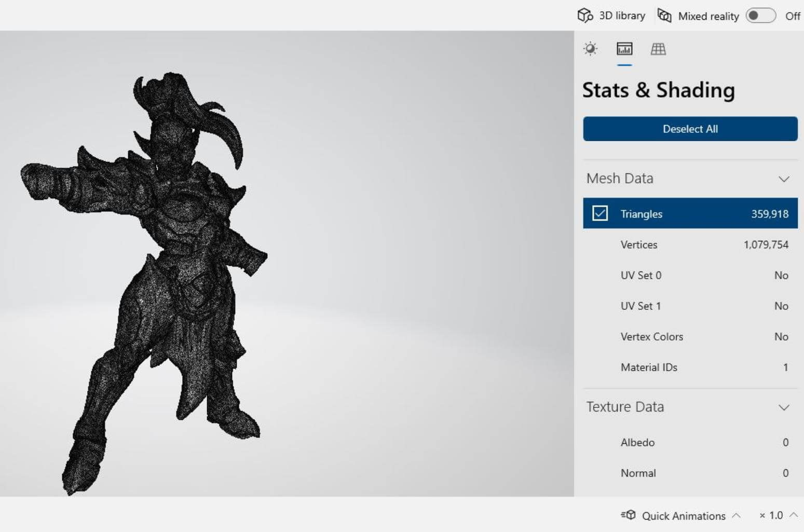Open the 3D library label

[622, 16]
